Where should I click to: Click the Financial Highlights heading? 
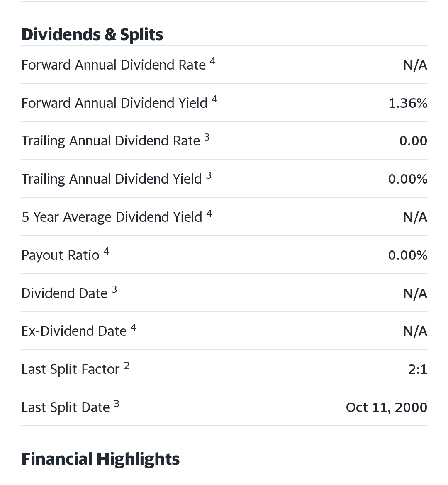click(x=100, y=459)
